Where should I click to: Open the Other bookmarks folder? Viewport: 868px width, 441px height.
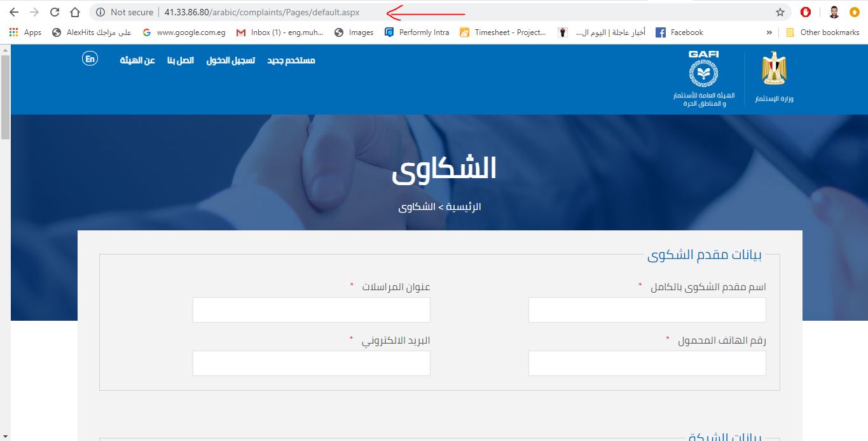[822, 32]
